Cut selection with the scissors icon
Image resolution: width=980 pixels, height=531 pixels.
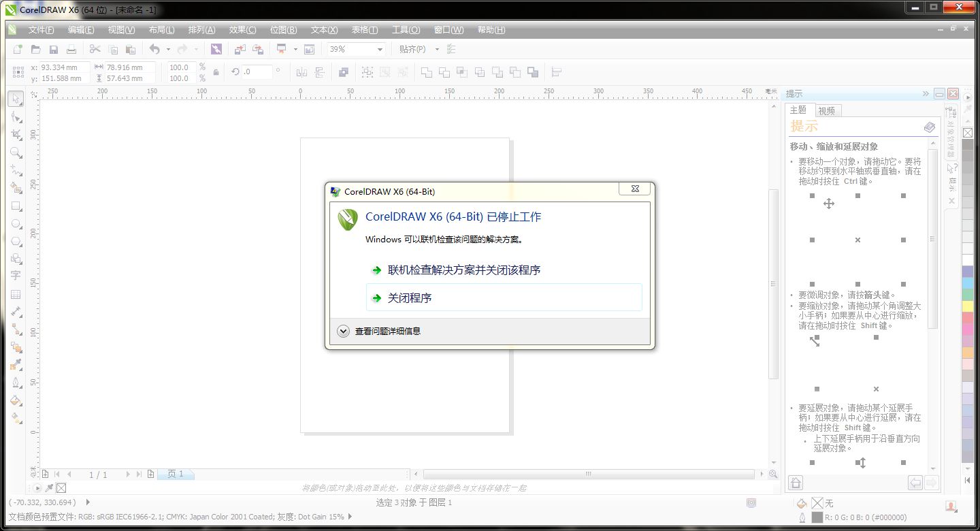(95, 49)
